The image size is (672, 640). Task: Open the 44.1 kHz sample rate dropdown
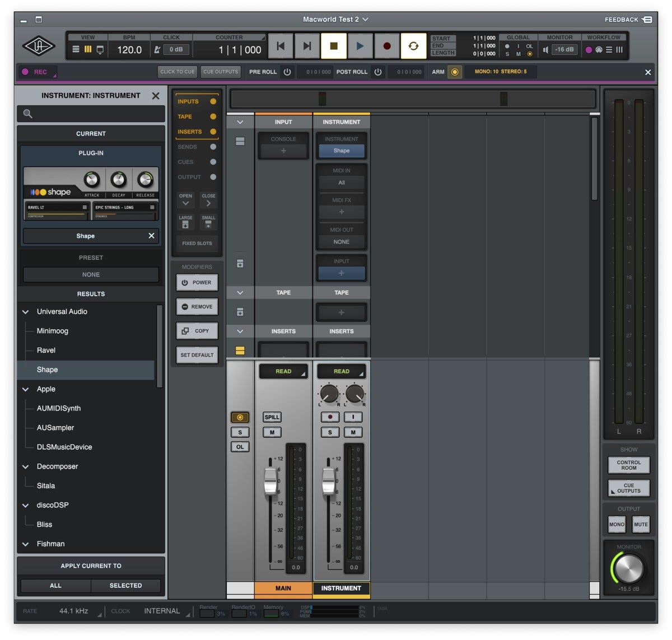[x=80, y=611]
